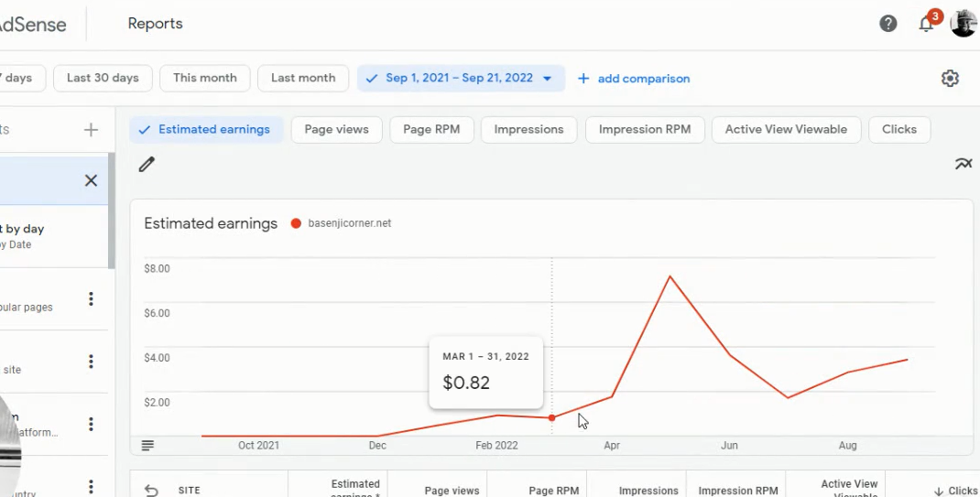Image resolution: width=980 pixels, height=497 pixels.
Task: Click the left panel scrollbar
Action: pos(111,211)
